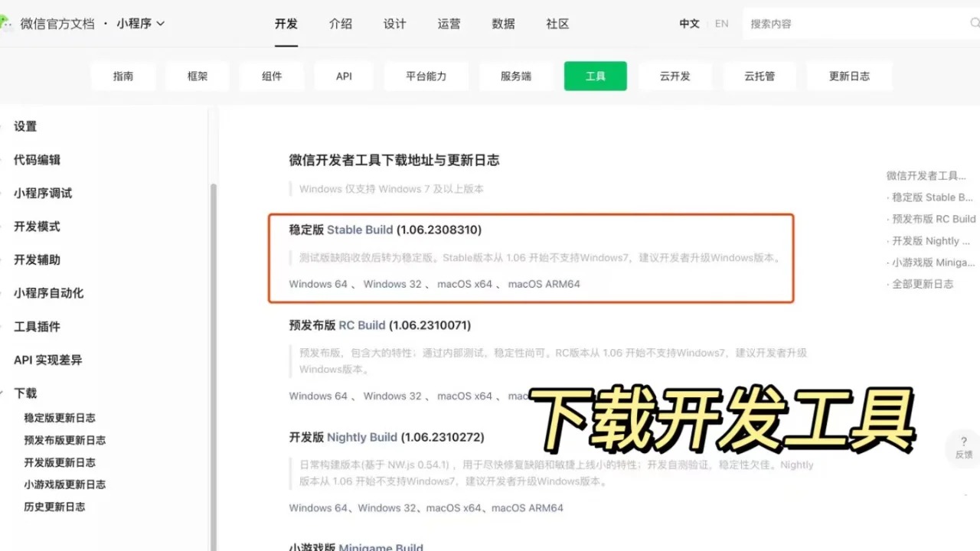
Task: Click the RC Build heading link
Action: pyautogui.click(x=362, y=325)
